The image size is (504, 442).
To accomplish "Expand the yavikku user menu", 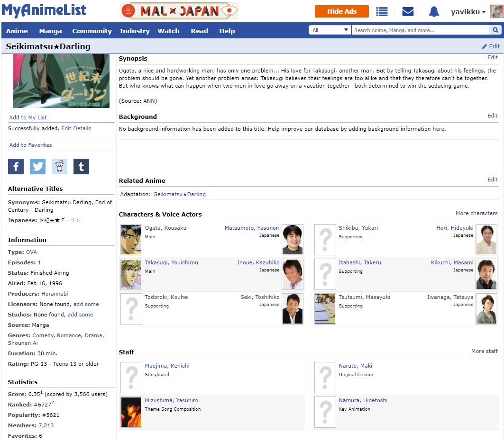I will 468,12.
